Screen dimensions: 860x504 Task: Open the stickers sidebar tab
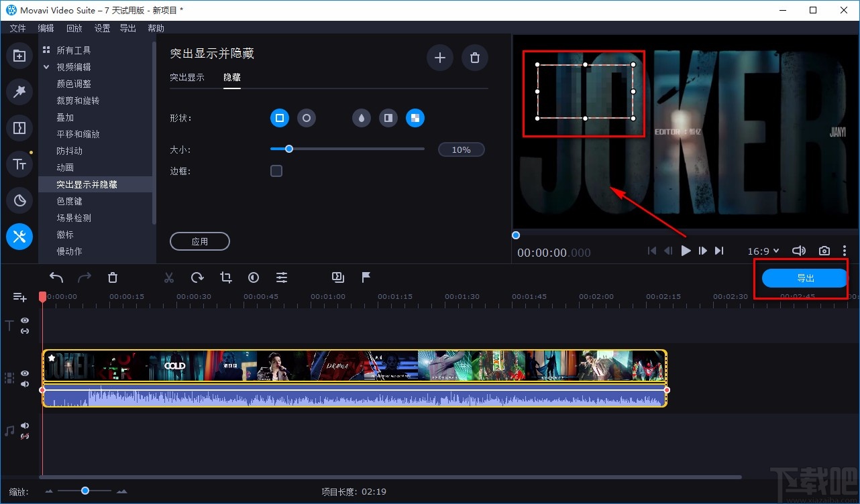(x=19, y=200)
